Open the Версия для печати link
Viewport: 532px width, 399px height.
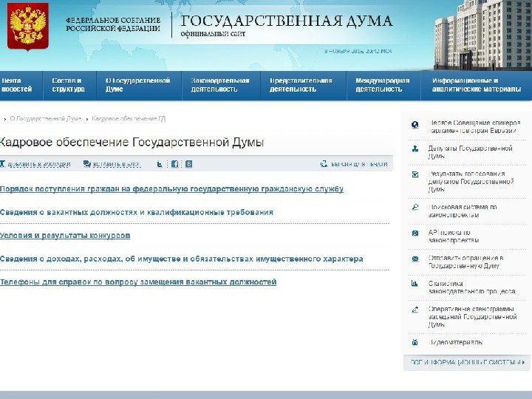(359, 164)
